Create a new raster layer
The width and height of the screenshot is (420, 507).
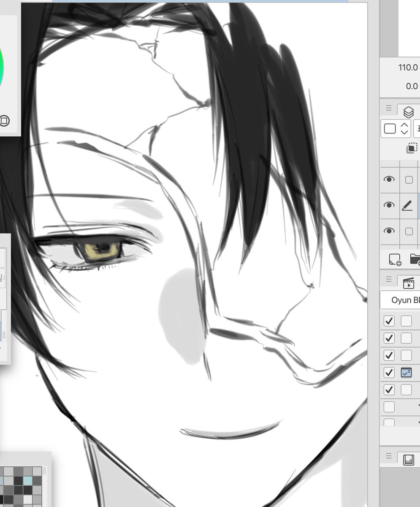coord(395,259)
